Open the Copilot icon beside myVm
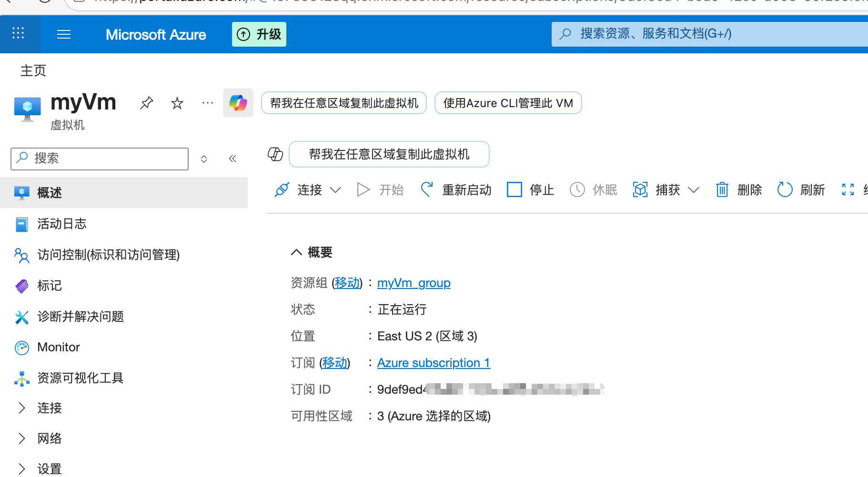The height and width of the screenshot is (477, 868). tap(238, 103)
